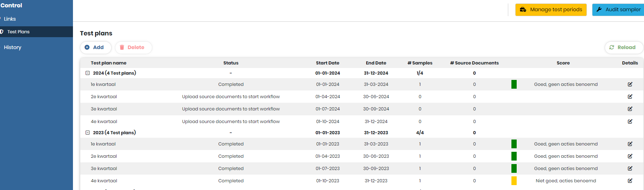Screen dimensions: 644x190
Task: Click start date 01-07-2023 cell
Action: [328, 168]
